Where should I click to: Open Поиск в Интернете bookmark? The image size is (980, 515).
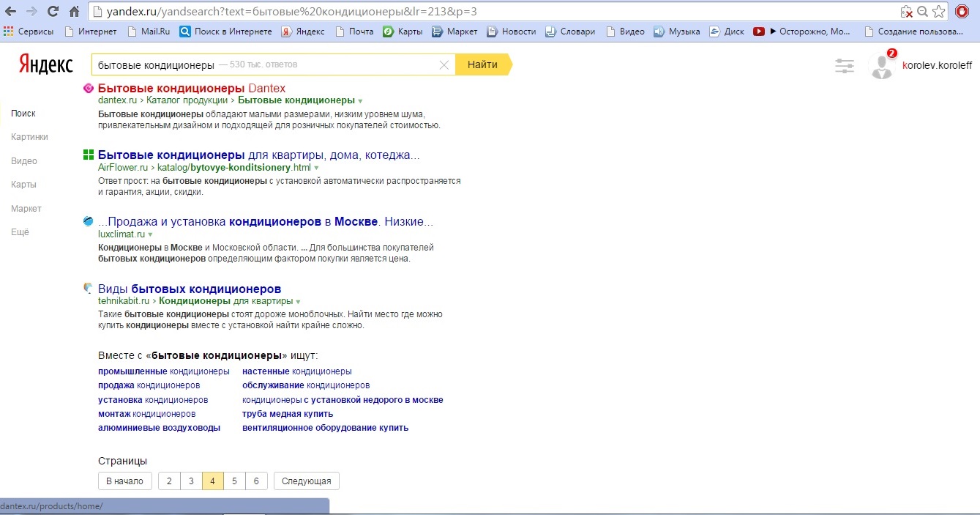(x=225, y=32)
